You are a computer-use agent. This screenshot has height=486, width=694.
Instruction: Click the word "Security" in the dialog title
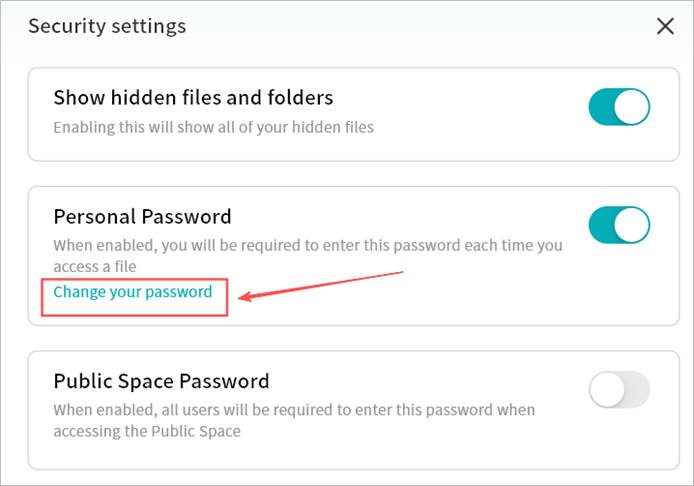65,26
